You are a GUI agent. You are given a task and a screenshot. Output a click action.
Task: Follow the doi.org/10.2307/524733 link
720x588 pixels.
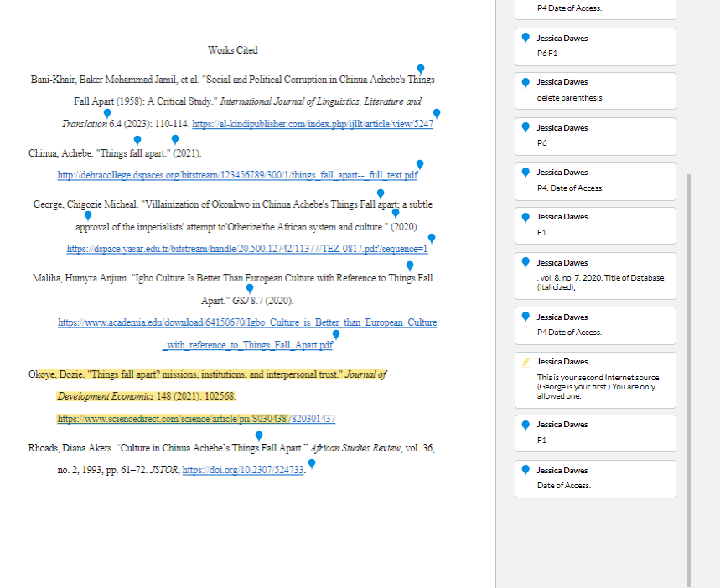coord(243,470)
